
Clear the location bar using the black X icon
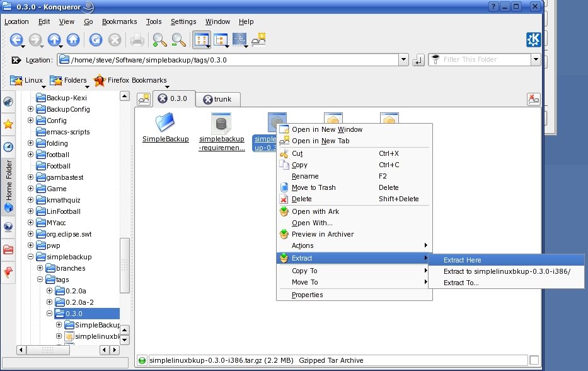(x=15, y=59)
